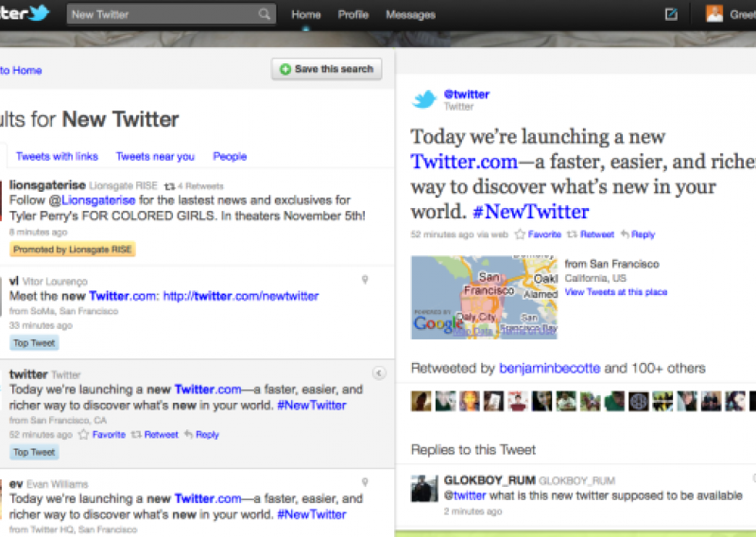756x537 pixels.
Task: Click 'from SoMa, San Francisco' text
Action: click(x=63, y=311)
